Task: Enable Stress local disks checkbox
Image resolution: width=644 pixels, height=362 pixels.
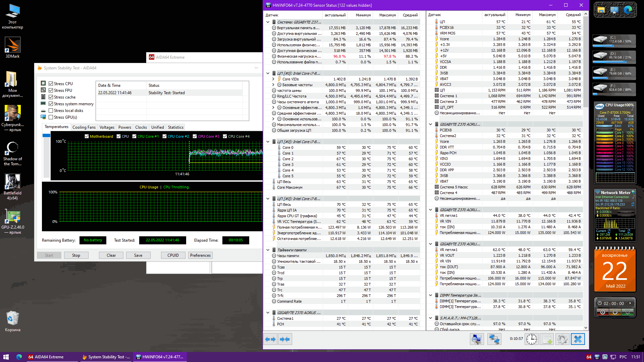Action: pos(51,111)
